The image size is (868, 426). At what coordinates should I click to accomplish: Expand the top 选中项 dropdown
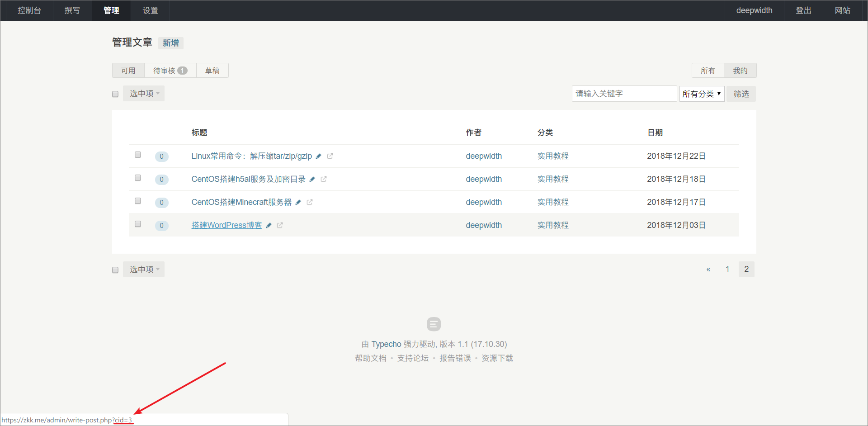point(144,94)
